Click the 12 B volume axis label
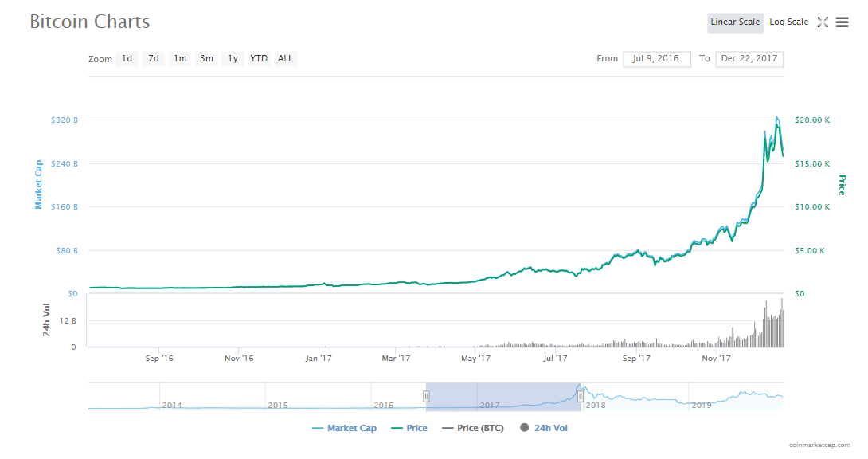Screen dimensions: 868x459 click(68, 321)
